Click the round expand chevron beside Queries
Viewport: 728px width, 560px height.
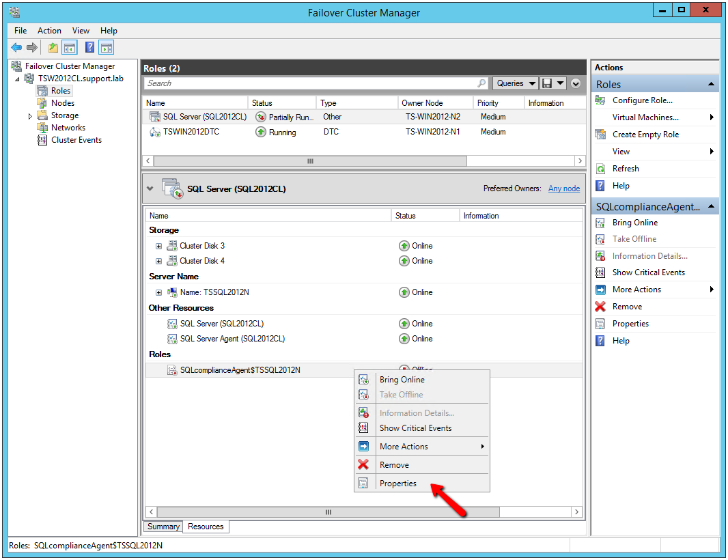[x=576, y=83]
